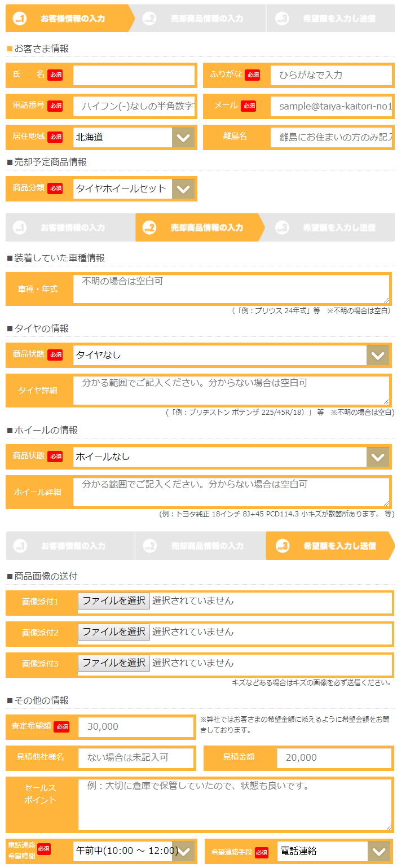Viewport: 397px width, 868px height.
Task: Click the 見積金額 field showing 20,000
Action: 333,758
